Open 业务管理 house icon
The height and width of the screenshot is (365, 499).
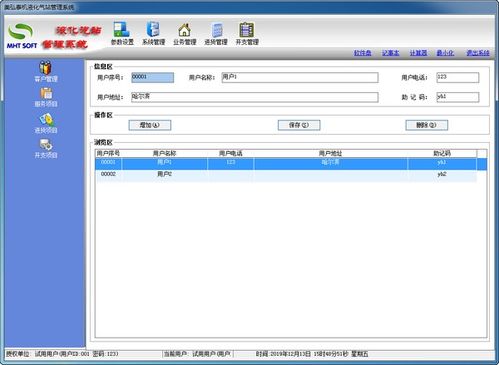pyautogui.click(x=184, y=33)
